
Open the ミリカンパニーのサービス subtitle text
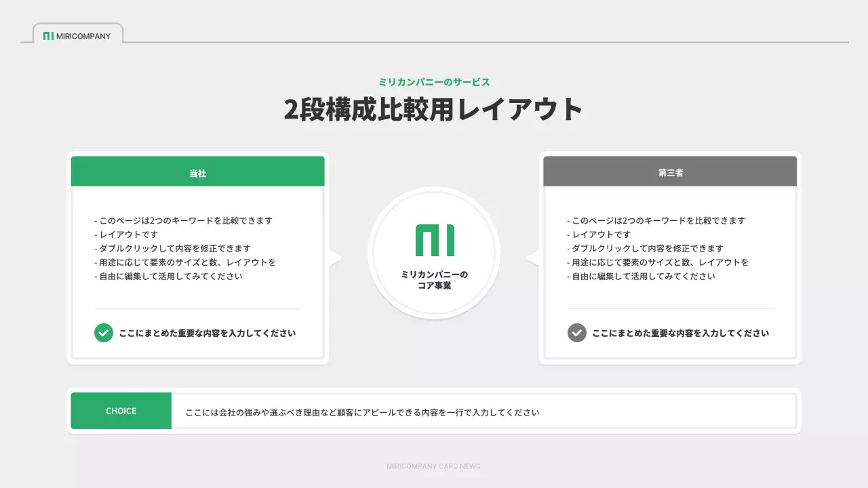(x=434, y=81)
